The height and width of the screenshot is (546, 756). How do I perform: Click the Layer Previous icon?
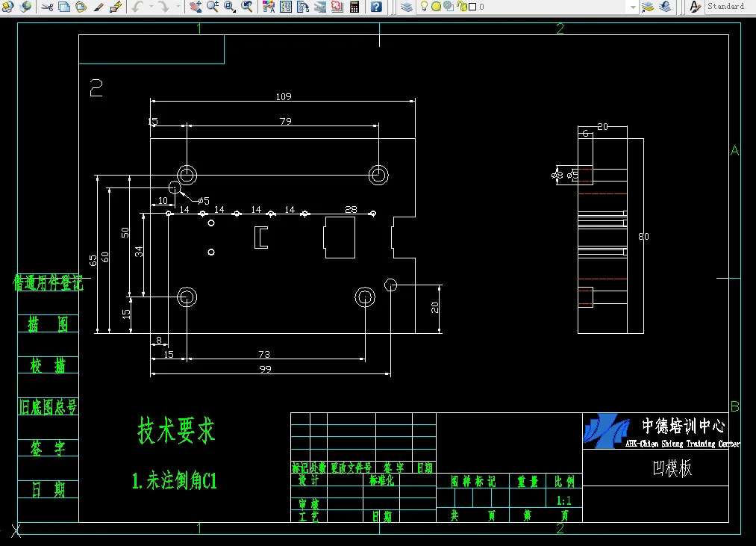coord(666,6)
